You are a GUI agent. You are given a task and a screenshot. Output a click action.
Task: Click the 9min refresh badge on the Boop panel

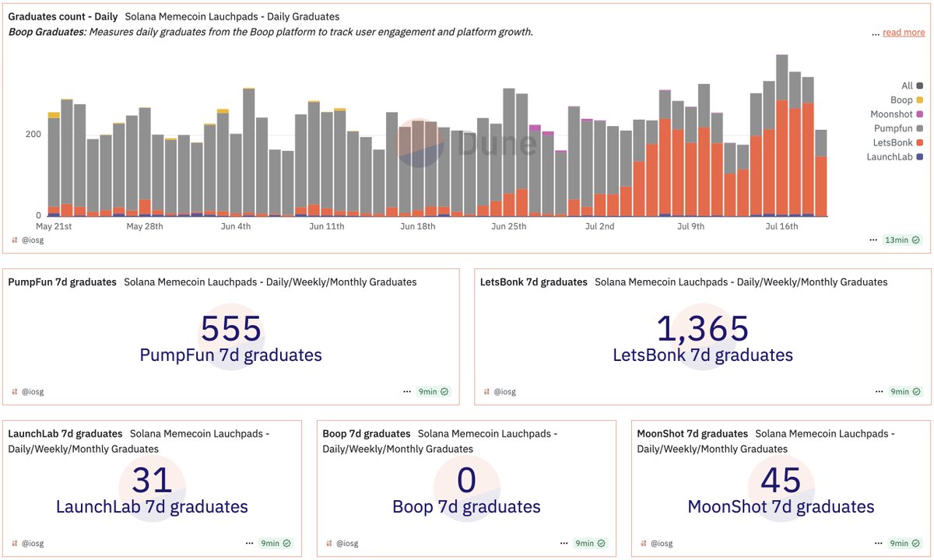pyautogui.click(x=592, y=543)
